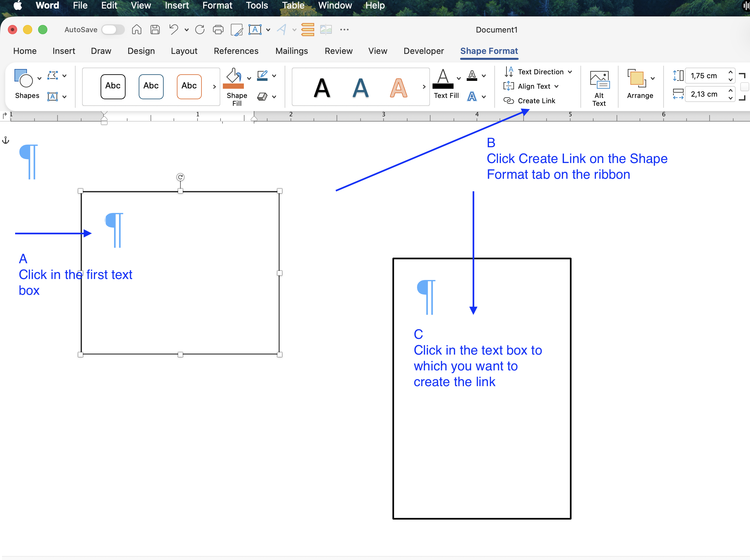Open the Shape Fill color dropdown
Screen dimensions: 750x560
tap(249, 78)
